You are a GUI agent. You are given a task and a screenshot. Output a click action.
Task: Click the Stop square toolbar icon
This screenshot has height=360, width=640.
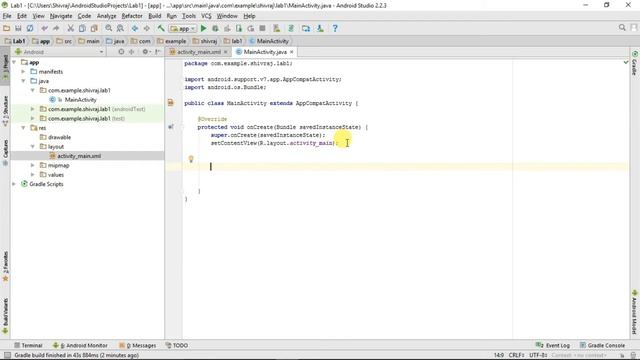[x=262, y=28]
